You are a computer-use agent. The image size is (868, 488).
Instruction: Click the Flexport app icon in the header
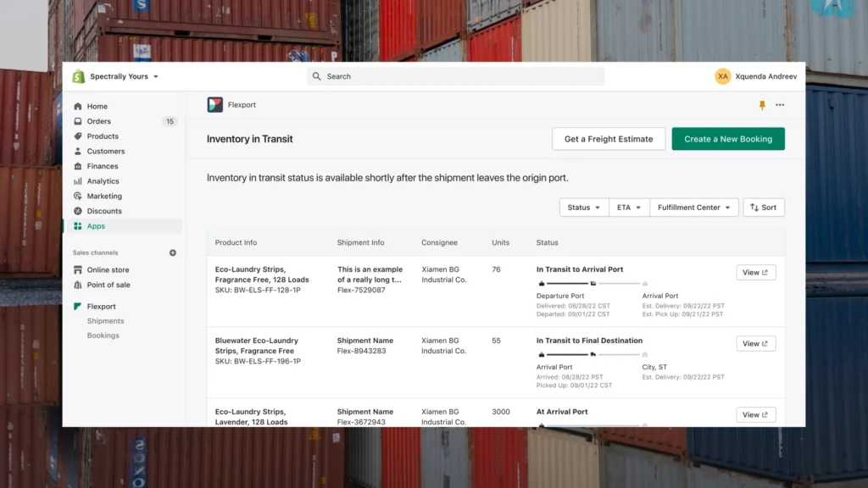coord(214,104)
